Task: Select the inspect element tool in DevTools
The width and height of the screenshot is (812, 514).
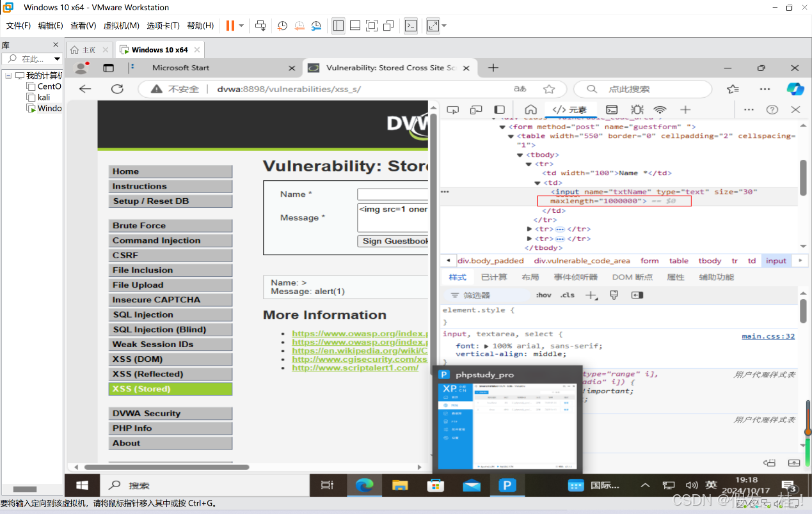Action: coord(452,109)
